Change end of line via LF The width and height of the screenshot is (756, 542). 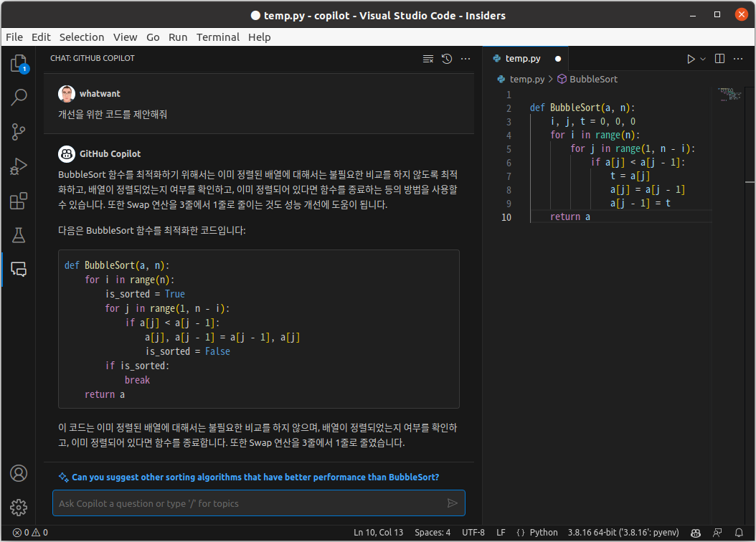501,533
